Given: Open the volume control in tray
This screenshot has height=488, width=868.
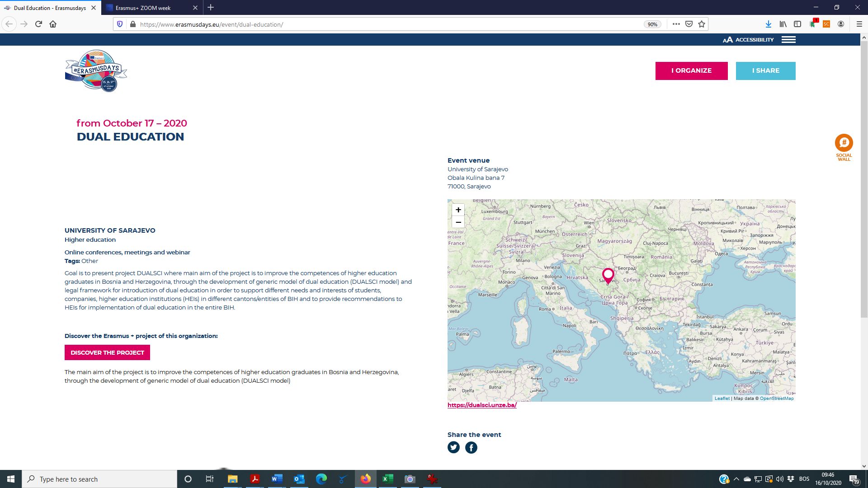Looking at the screenshot, I should (779, 479).
